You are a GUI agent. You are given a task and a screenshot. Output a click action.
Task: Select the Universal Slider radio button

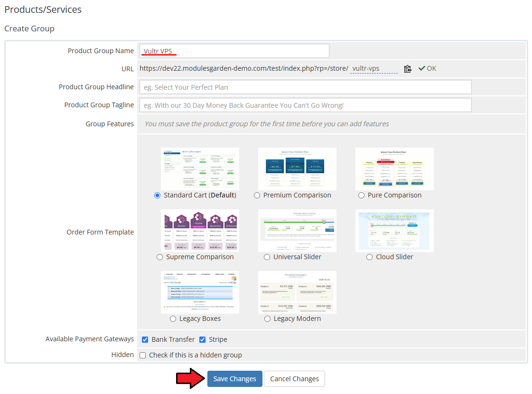267,257
